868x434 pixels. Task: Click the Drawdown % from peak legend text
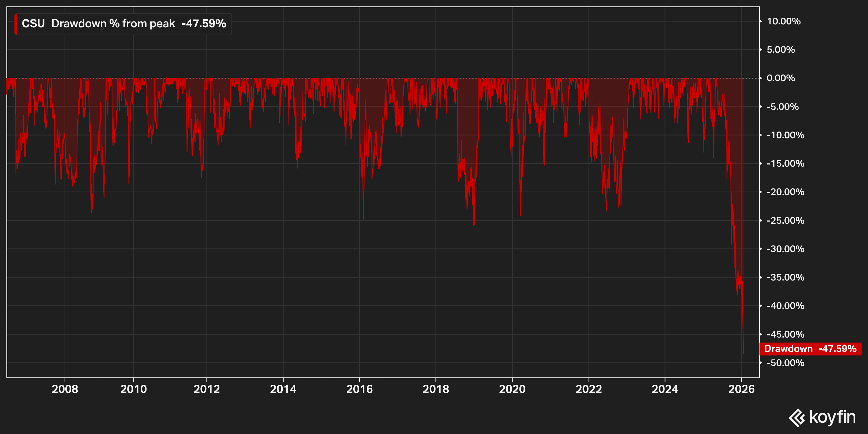pyautogui.click(x=113, y=24)
